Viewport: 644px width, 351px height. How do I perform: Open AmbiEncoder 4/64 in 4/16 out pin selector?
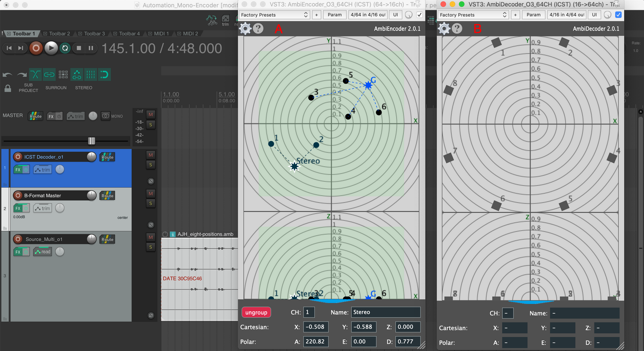pyautogui.click(x=368, y=15)
